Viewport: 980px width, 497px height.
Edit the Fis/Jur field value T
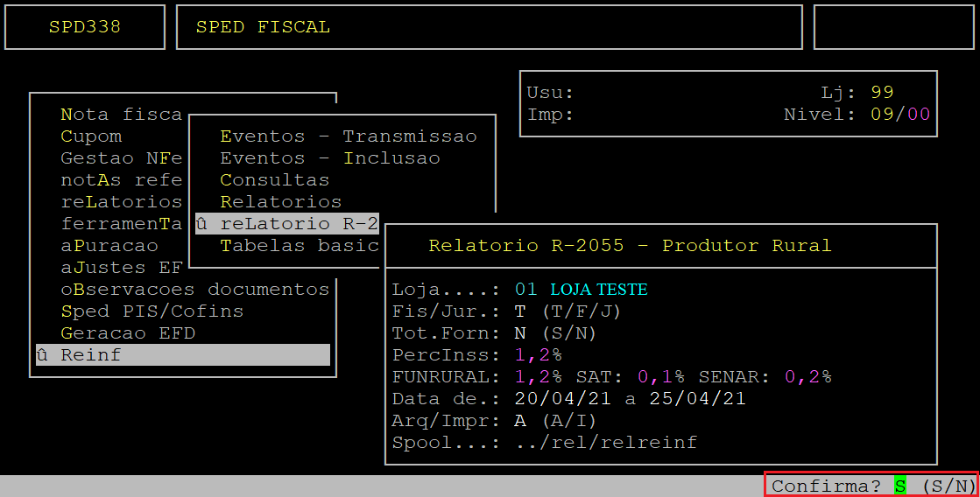(x=520, y=311)
